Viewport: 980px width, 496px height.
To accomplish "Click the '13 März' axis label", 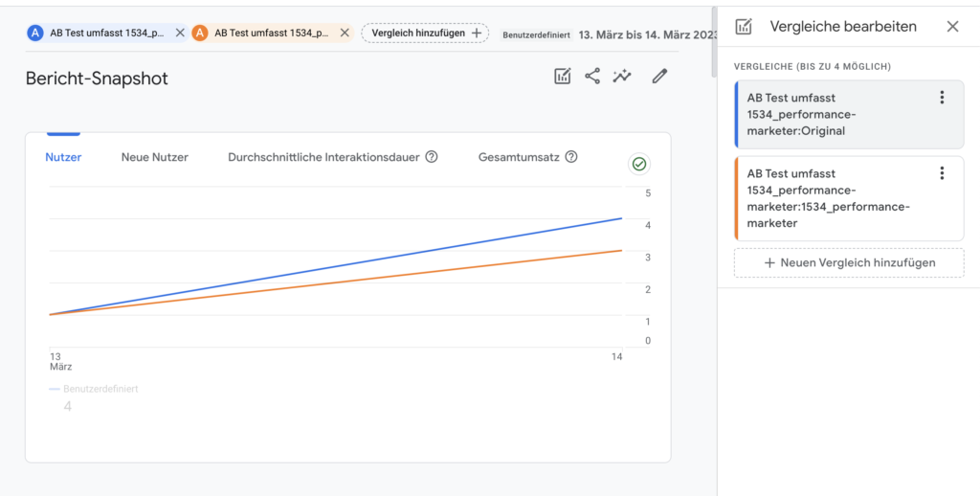I will [60, 361].
